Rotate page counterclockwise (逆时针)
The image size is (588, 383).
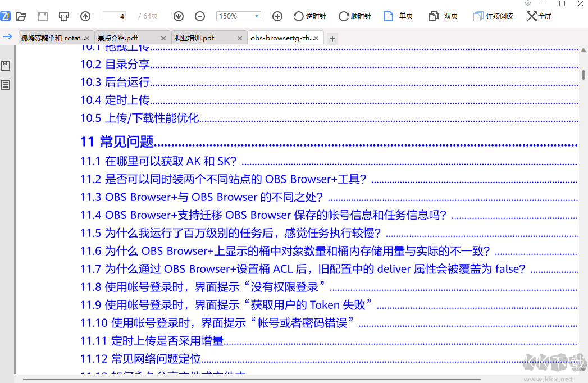coord(309,16)
